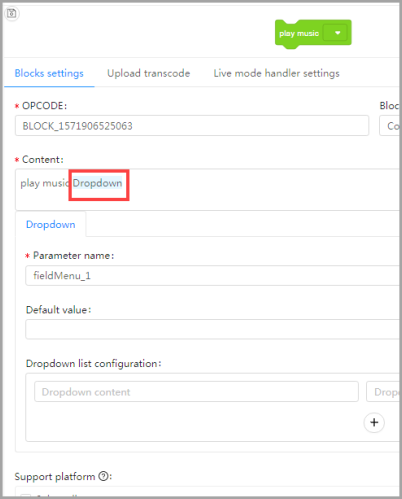Screen dimensions: 402x499
Task: Open the Upload transcode tab
Action: click(148, 73)
